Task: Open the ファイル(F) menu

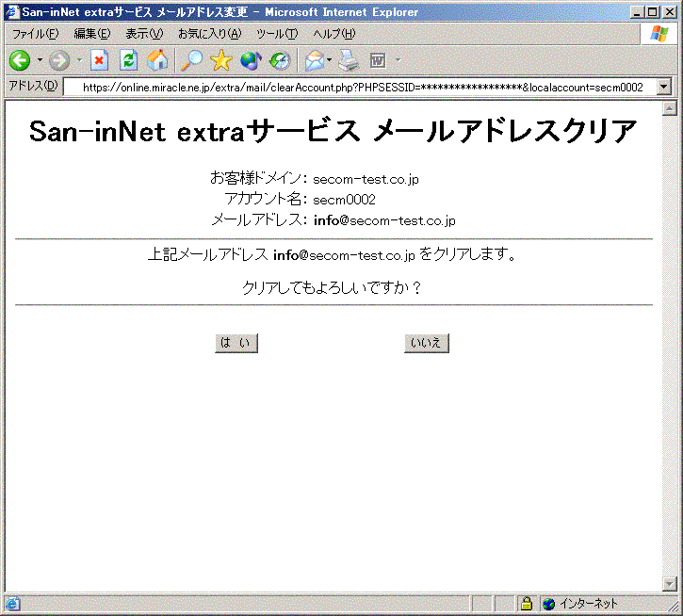Action: click(x=35, y=33)
